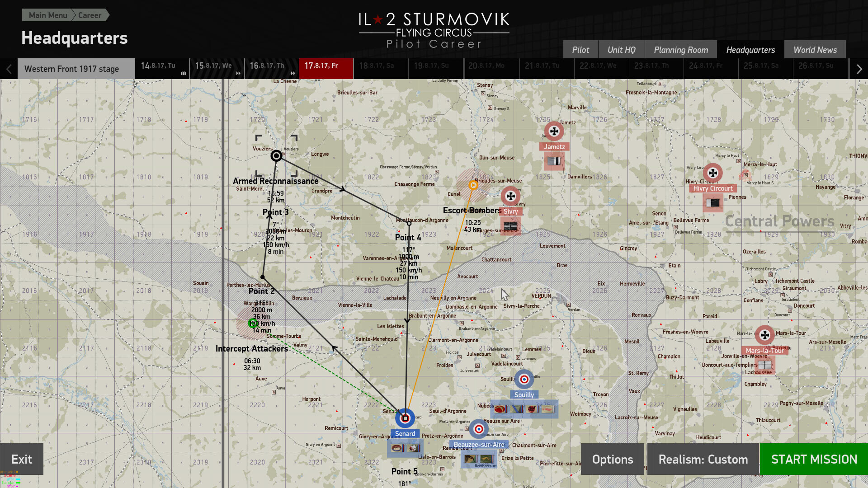868x488 pixels.
Task: Click the Beauzee-sur-Aire airfield name label
Action: point(479,445)
